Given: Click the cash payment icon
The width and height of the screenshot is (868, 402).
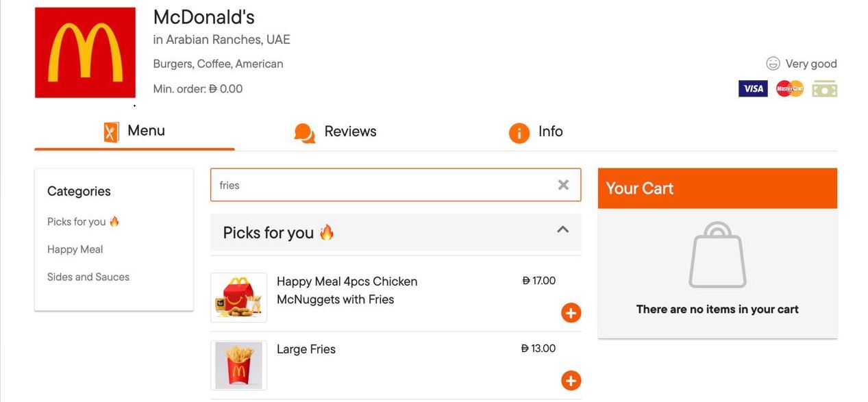Looking at the screenshot, I should click(824, 89).
